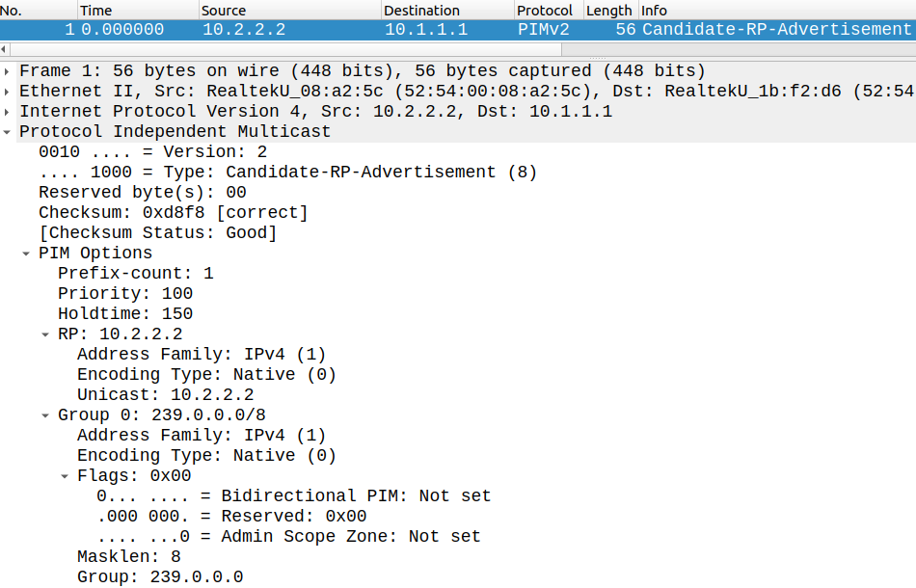This screenshot has width=916, height=588.
Task: Click the horizontal scrollbar left arrow
Action: pyautogui.click(x=4, y=49)
